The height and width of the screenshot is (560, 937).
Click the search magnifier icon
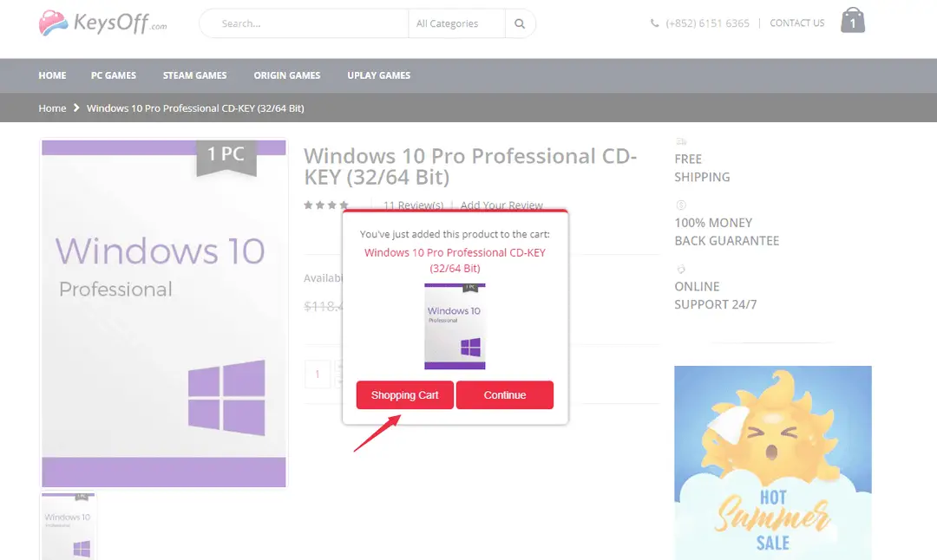(x=520, y=23)
